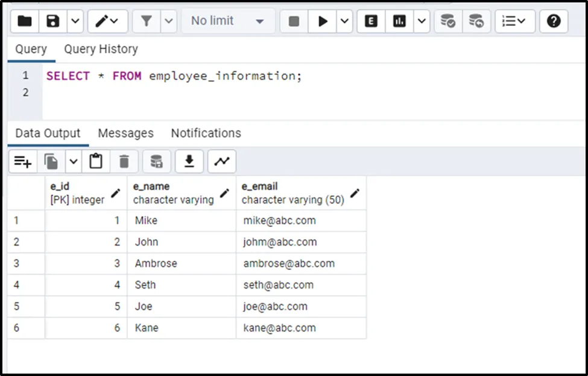Image resolution: width=588 pixels, height=376 pixels.
Task: Click the Add row icon in results
Action: point(23,161)
